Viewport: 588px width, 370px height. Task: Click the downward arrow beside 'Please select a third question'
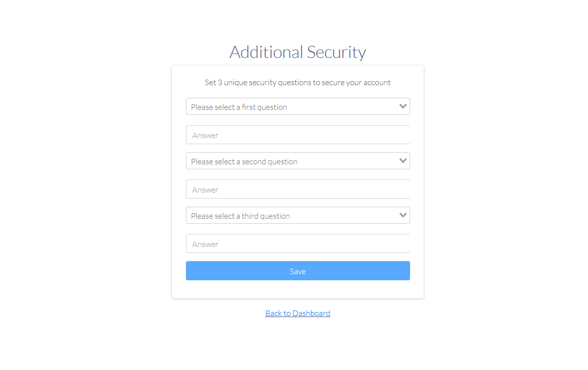403,215
